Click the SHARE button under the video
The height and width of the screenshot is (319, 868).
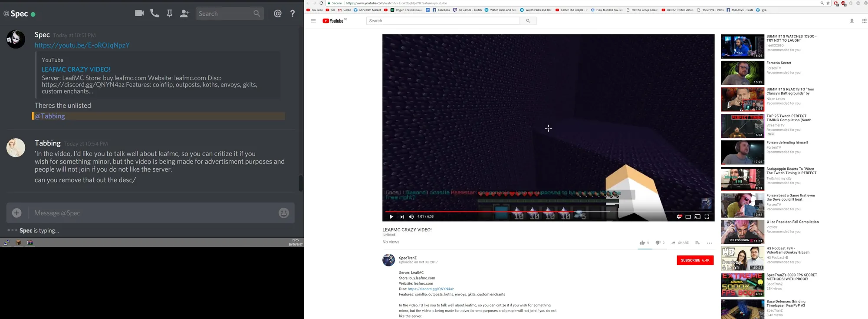680,243
